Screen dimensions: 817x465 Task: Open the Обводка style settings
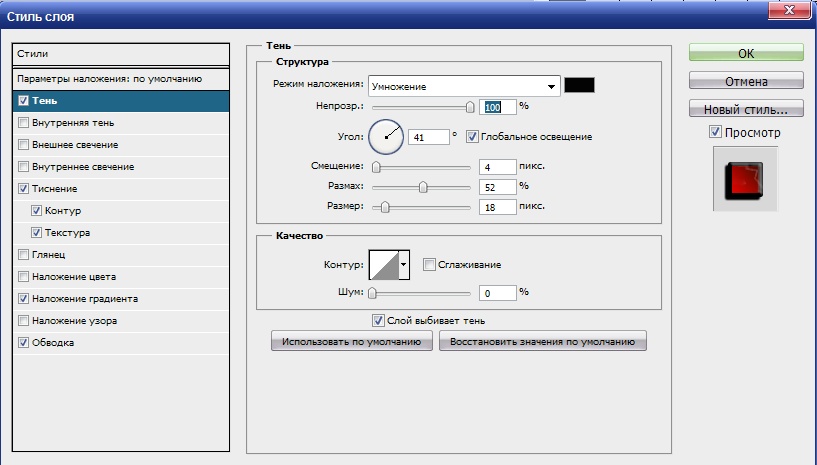(x=52, y=342)
